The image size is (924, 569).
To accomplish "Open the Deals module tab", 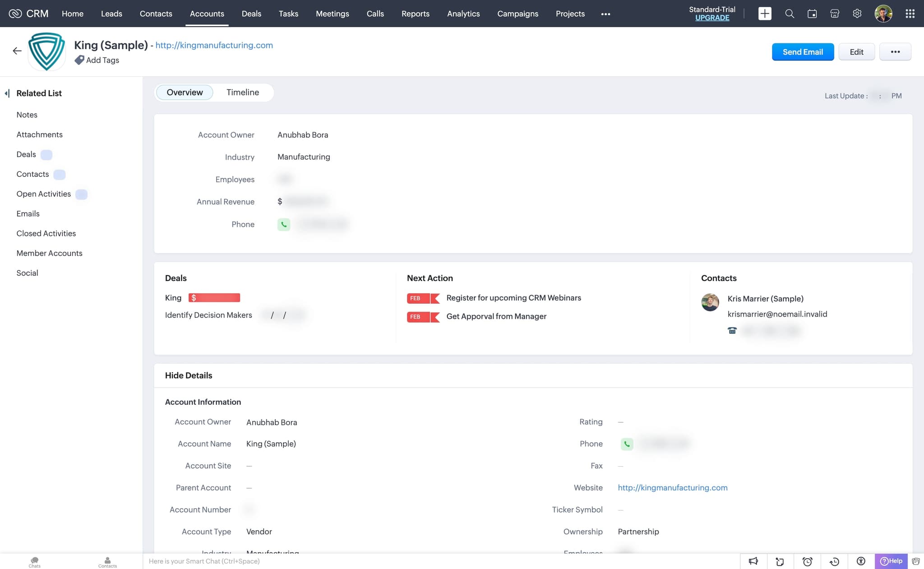I will pos(251,14).
